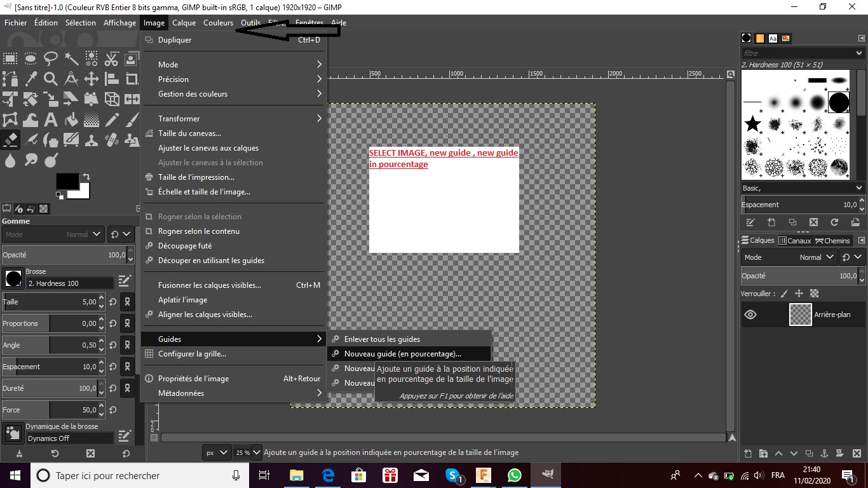Screen dimensions: 868x488
Task: Select the Zoom magnifier tool
Action: point(51,79)
